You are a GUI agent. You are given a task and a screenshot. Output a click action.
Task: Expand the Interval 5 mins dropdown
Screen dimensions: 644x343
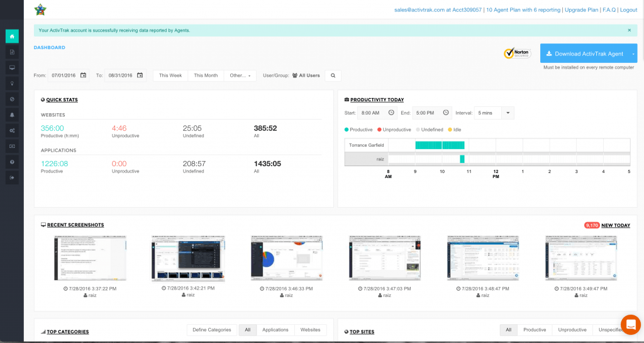[494, 113]
